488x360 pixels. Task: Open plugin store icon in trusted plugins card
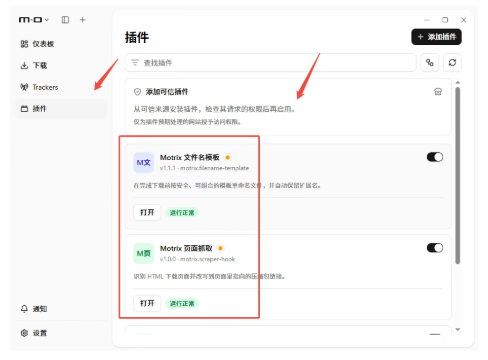[438, 92]
